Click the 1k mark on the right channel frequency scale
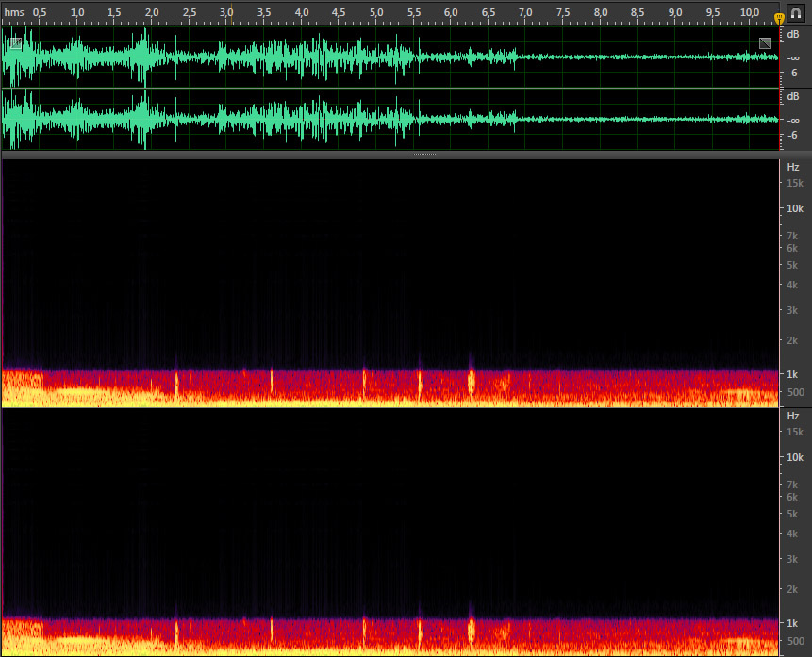812x657 pixels. (795, 623)
